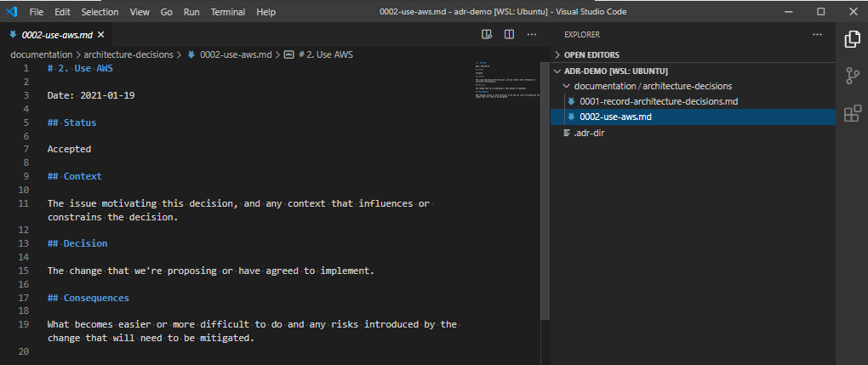Open the Run menu
This screenshot has width=868, height=365.
coord(191,12)
